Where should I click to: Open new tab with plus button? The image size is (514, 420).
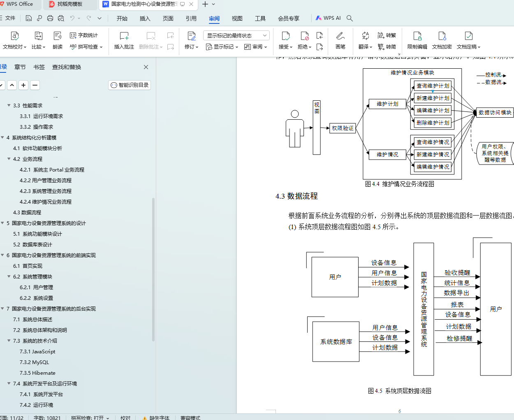click(x=205, y=4)
